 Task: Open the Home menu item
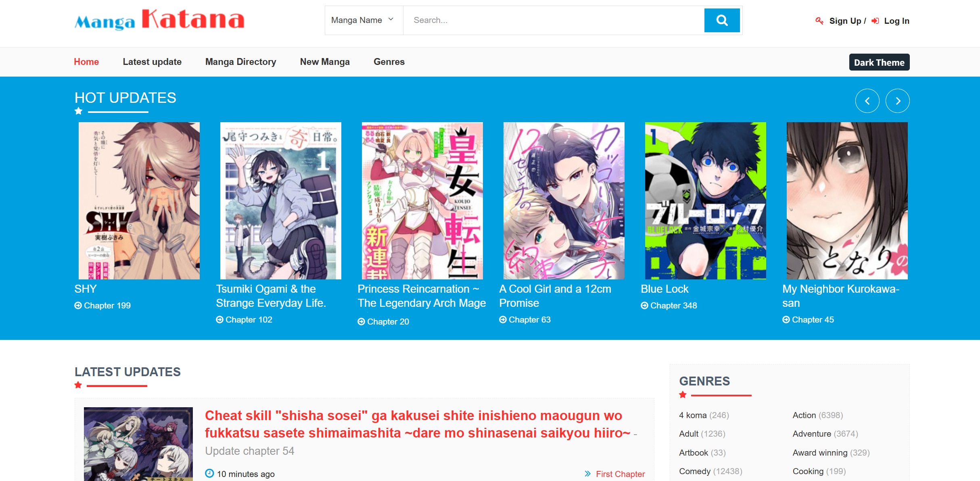point(86,62)
